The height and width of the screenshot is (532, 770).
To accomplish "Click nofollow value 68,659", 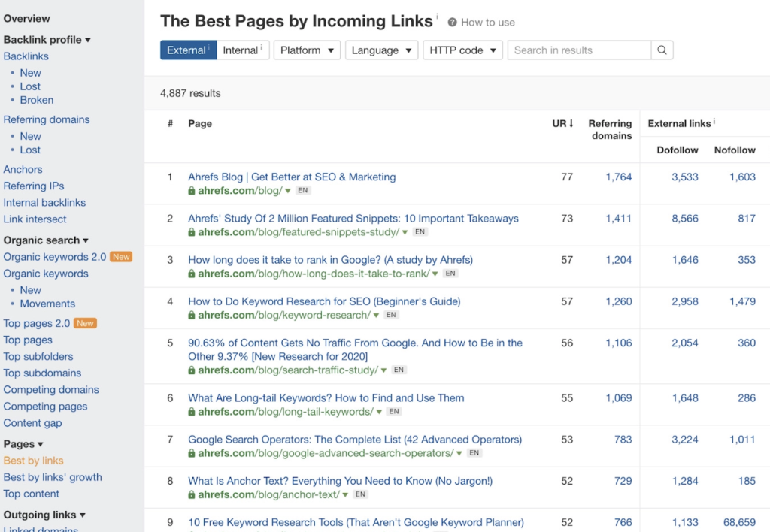I will pos(740,523).
